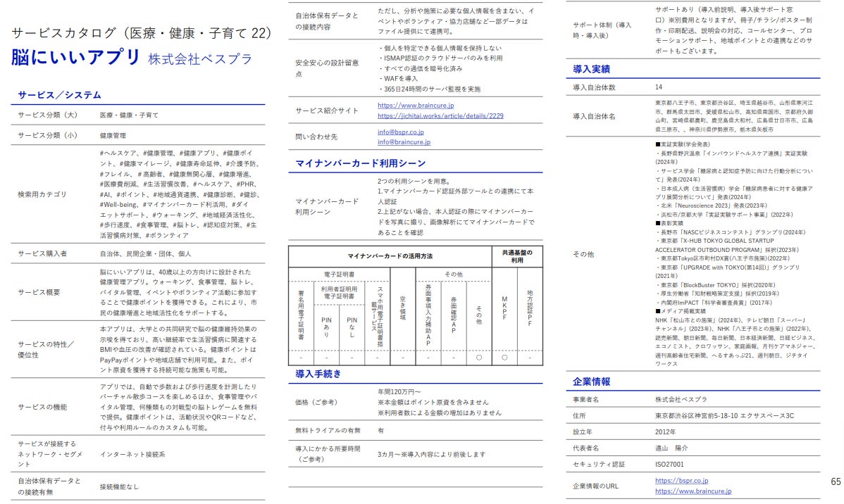Click the サービスの特性／優位性 row label

(46, 350)
